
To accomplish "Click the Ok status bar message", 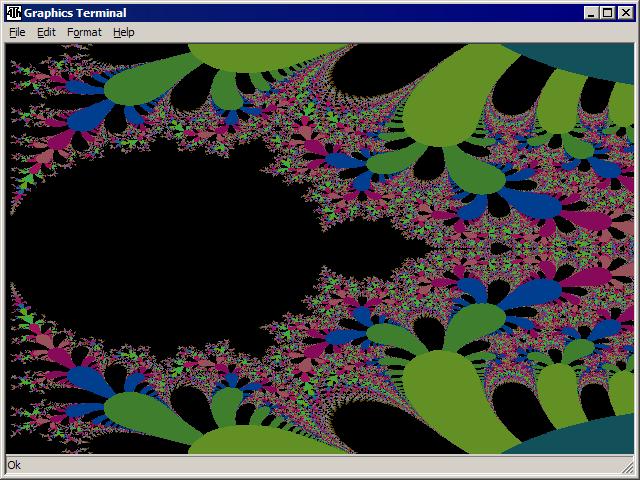I will (14, 465).
